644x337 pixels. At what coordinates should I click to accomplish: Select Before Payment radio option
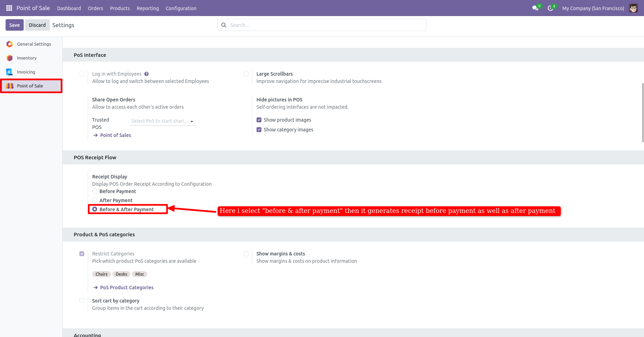click(95, 191)
